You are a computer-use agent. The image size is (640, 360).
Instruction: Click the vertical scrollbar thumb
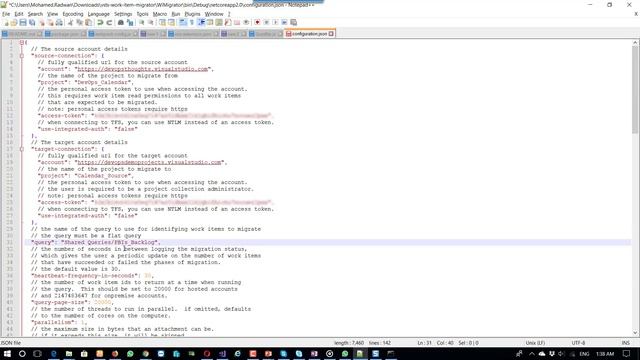635,89
